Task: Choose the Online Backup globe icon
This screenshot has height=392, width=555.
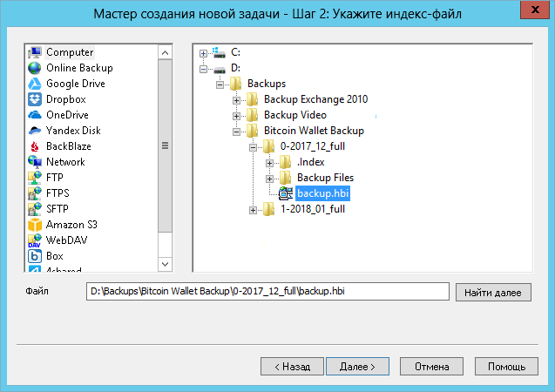Action: click(35, 68)
